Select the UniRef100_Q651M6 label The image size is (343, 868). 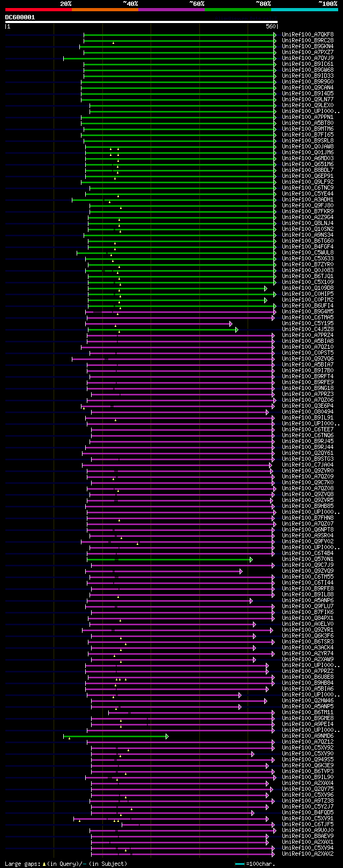coord(308,164)
